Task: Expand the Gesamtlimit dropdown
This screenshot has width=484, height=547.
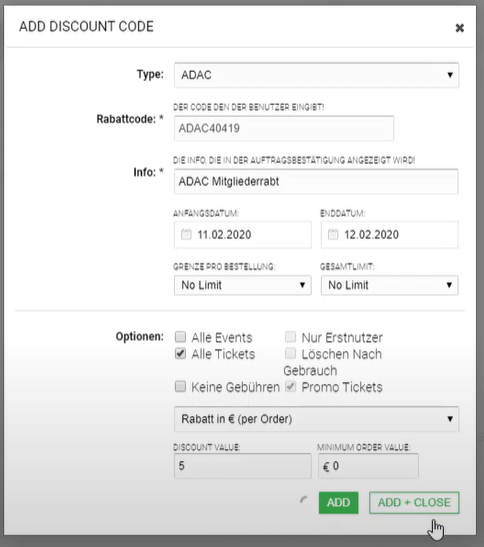Action: tap(389, 285)
